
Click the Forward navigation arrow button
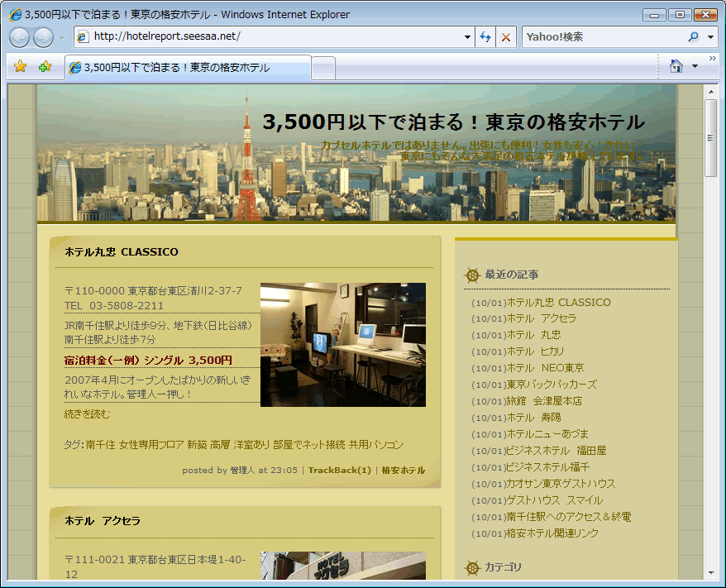tap(43, 37)
